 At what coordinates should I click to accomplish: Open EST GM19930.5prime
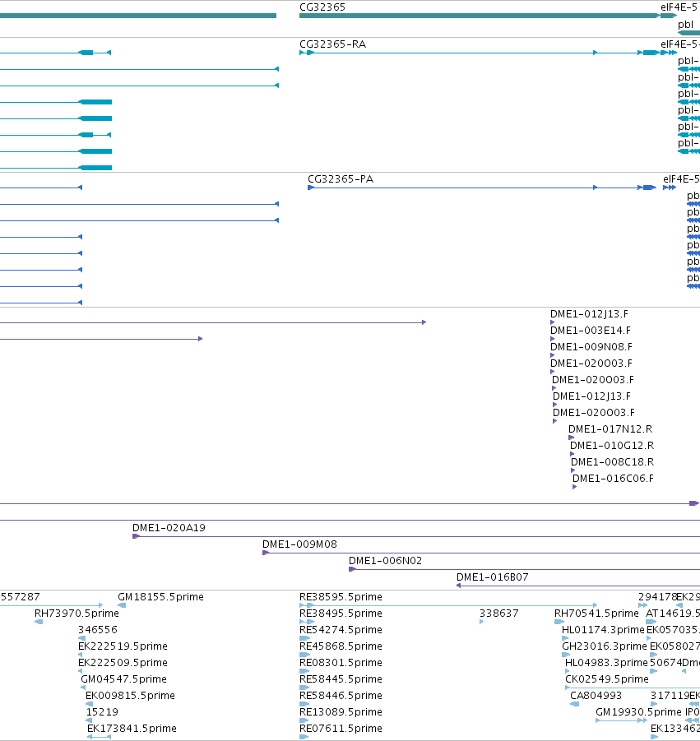638,711
